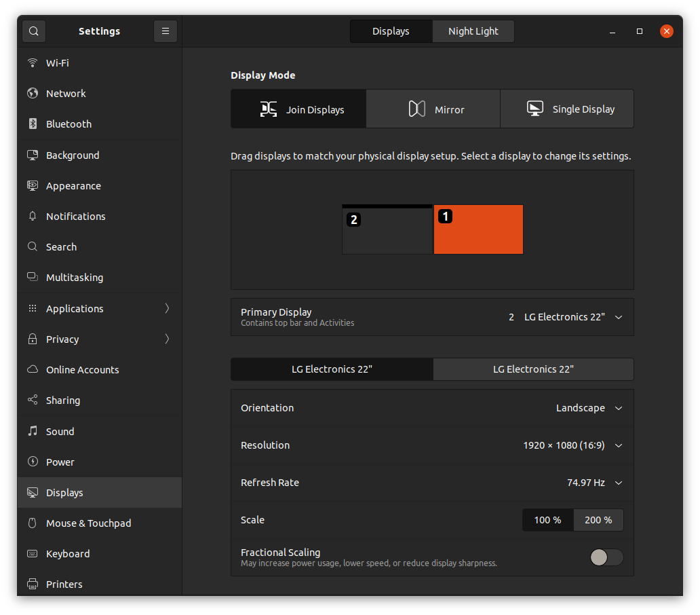Select the Sound settings icon

click(x=32, y=431)
